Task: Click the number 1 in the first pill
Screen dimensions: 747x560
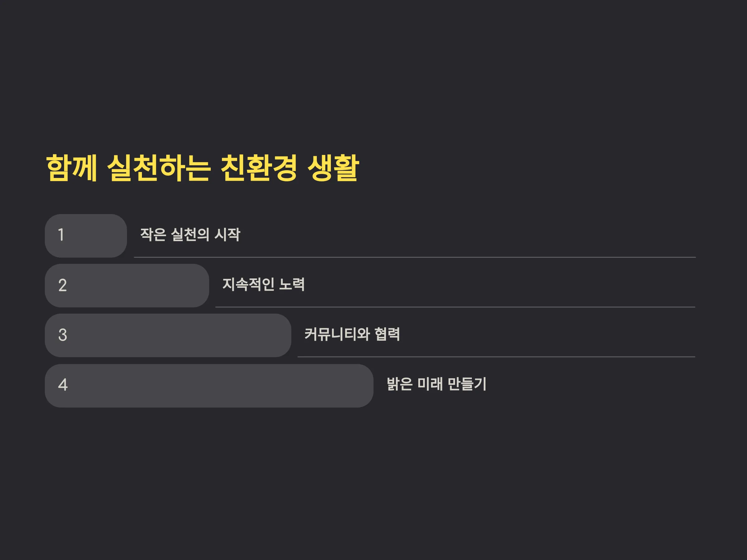Action: (x=61, y=235)
